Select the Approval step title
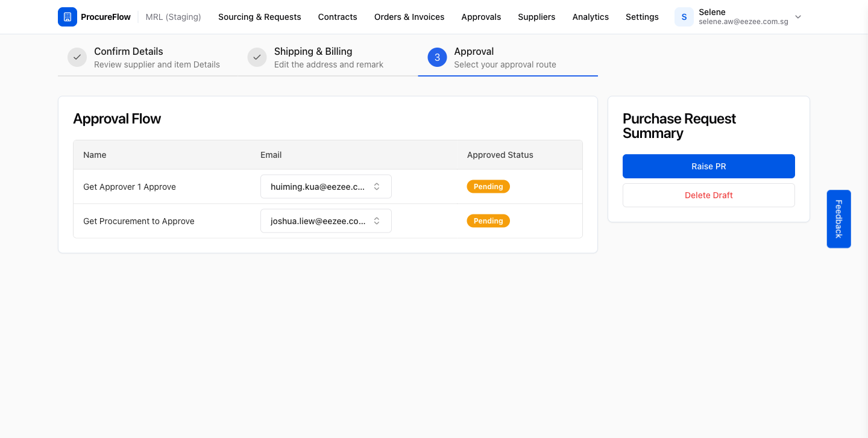 coord(474,52)
